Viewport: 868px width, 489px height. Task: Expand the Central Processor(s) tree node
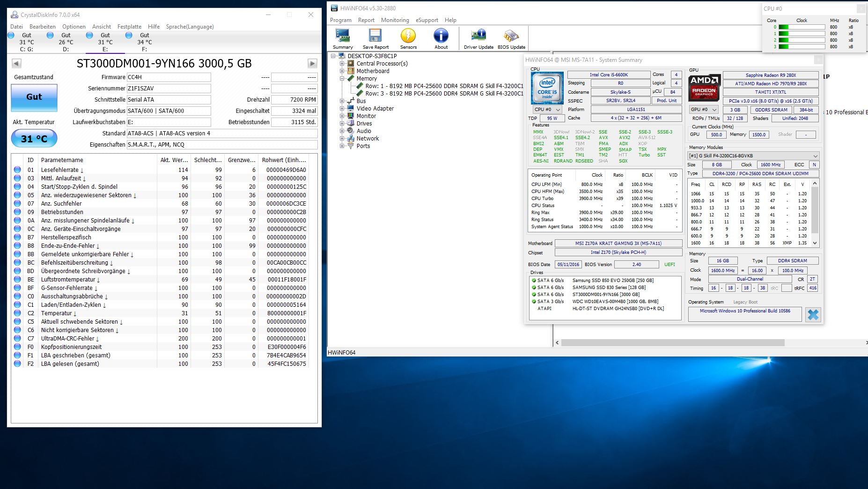342,64
